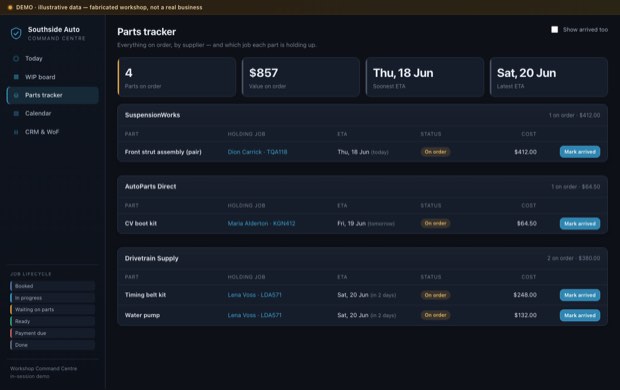Click the Workshop Command Centre footer text
Viewport: 620px width, 390px height.
tap(43, 369)
